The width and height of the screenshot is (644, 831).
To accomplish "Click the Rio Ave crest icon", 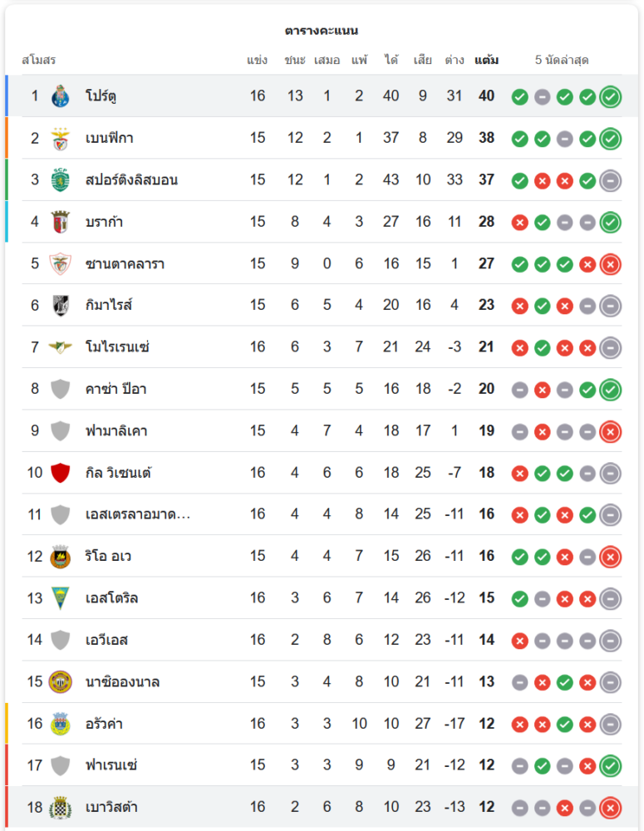I will tap(60, 556).
